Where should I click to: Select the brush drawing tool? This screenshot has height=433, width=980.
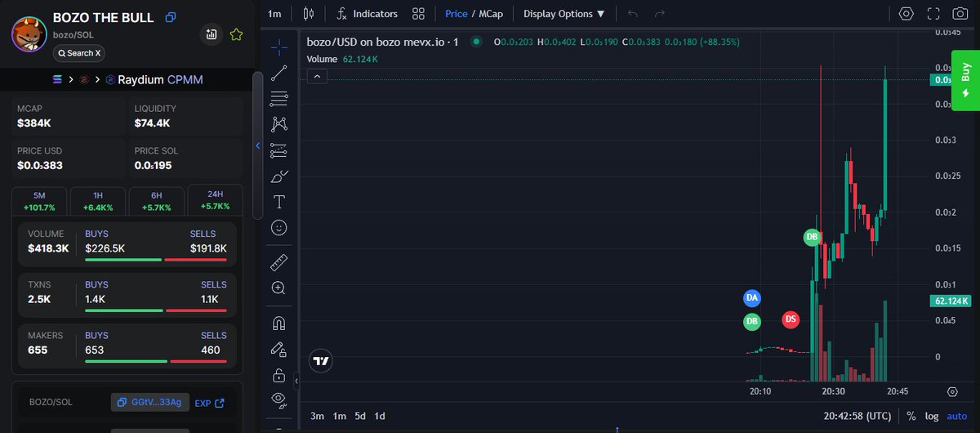279,176
